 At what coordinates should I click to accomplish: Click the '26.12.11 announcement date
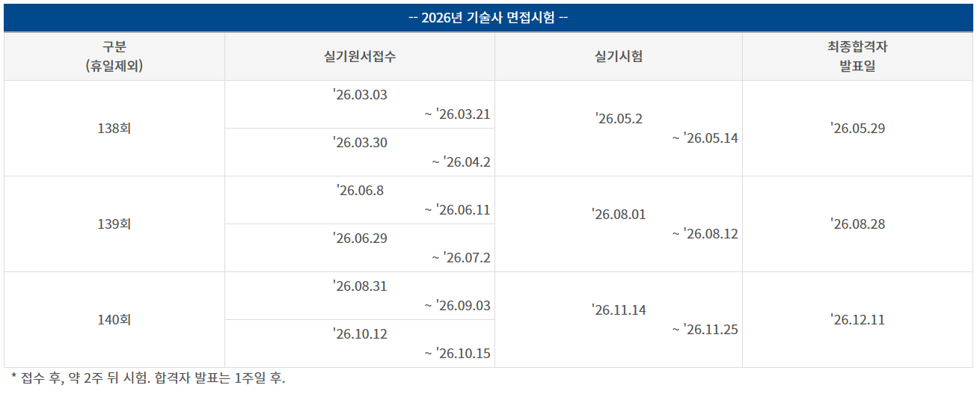tap(857, 320)
